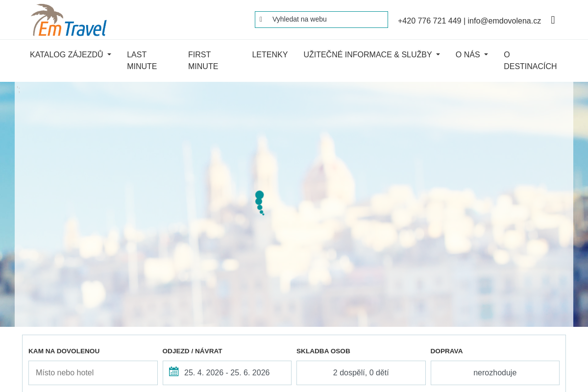This screenshot has height=392, width=588.
Task: Click the phone number +420 776 721 449
Action: pos(429,21)
